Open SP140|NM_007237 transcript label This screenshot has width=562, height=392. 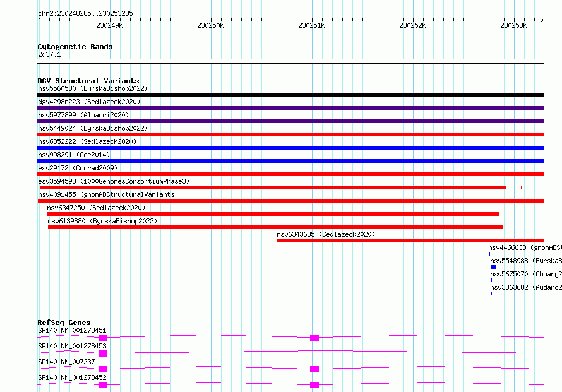click(x=66, y=362)
